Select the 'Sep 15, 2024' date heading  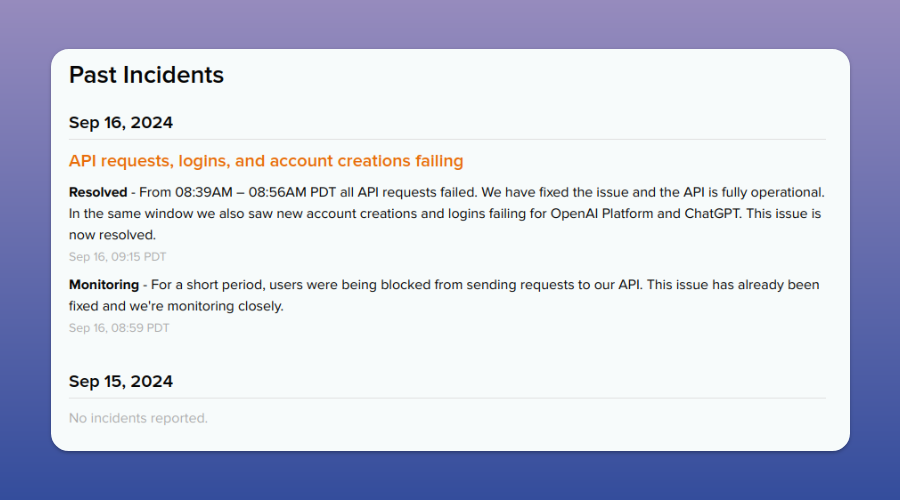[121, 381]
